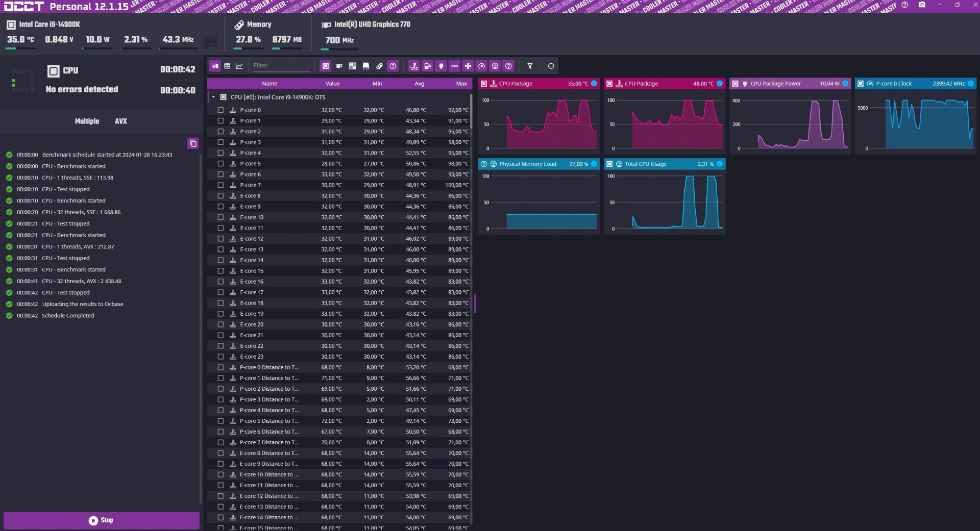The image size is (980, 531).
Task: Copy the benchmark log with clipboard icon
Action: tap(193, 143)
